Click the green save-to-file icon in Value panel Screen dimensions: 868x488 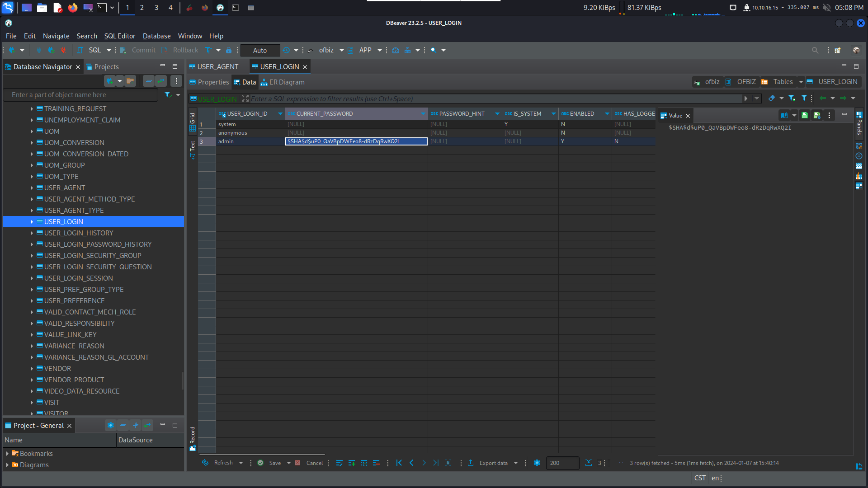(x=805, y=115)
